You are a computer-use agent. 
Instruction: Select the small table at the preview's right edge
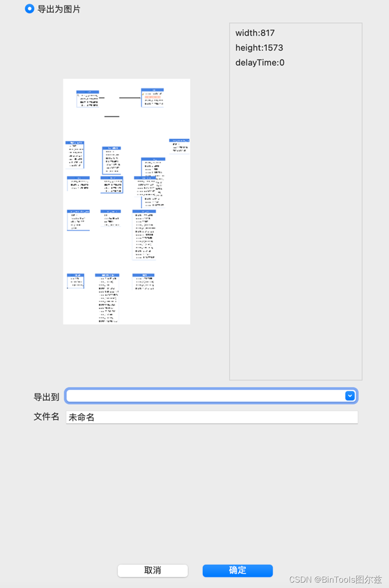point(179,145)
